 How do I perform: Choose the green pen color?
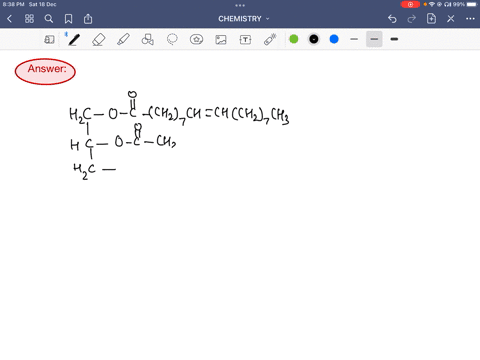tap(294, 39)
